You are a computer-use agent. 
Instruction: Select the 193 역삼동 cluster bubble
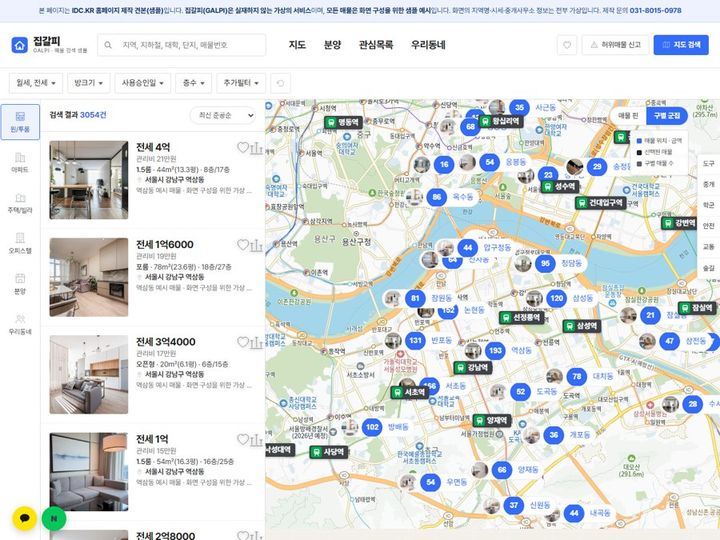495,350
